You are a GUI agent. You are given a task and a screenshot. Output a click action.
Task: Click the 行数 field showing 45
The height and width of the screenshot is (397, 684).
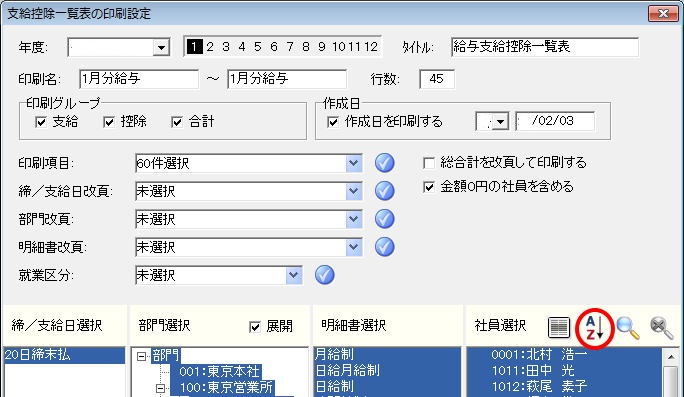pyautogui.click(x=437, y=79)
